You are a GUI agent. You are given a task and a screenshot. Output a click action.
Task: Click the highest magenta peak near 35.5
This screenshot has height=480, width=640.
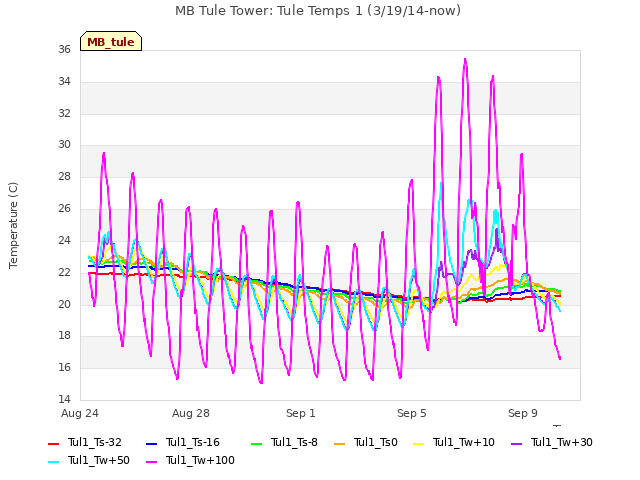point(465,60)
